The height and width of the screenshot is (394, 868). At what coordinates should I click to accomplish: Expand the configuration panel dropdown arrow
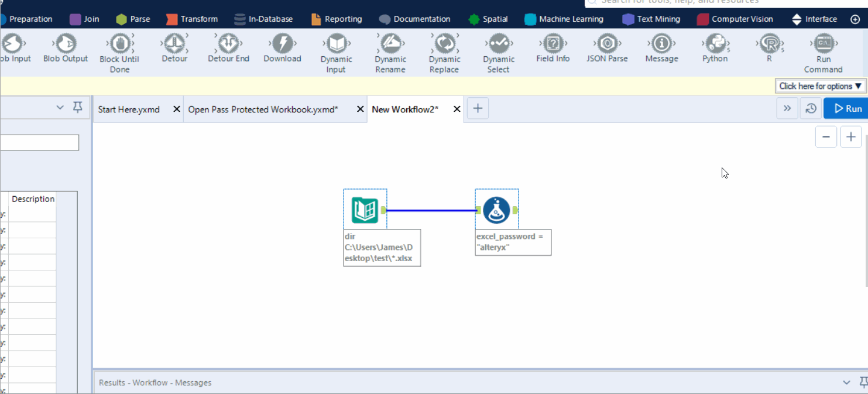tap(60, 108)
